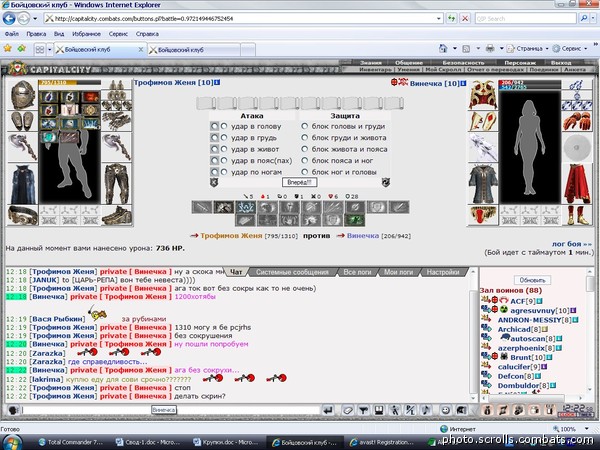Click the info icon next to Трофимов Женя [10]

coord(217,82)
